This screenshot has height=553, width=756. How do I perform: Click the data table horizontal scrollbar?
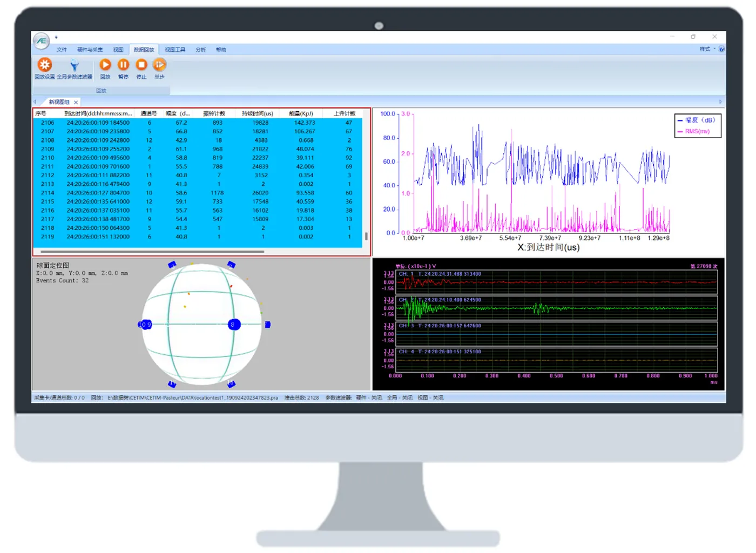coord(152,252)
